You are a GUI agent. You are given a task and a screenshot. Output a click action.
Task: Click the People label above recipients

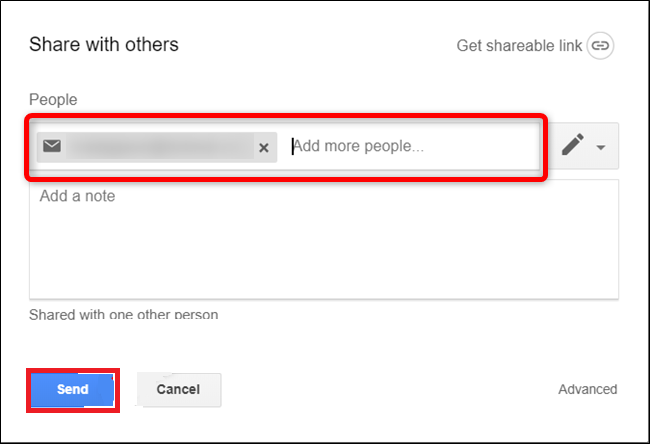pyautogui.click(x=53, y=99)
